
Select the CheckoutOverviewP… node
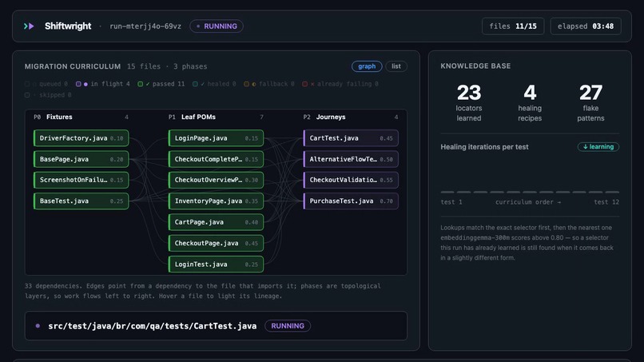216,180
